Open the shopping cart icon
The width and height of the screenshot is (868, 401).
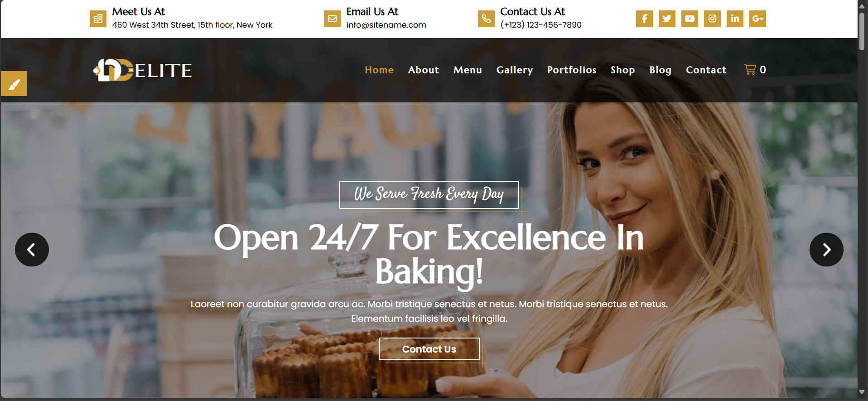pyautogui.click(x=750, y=69)
